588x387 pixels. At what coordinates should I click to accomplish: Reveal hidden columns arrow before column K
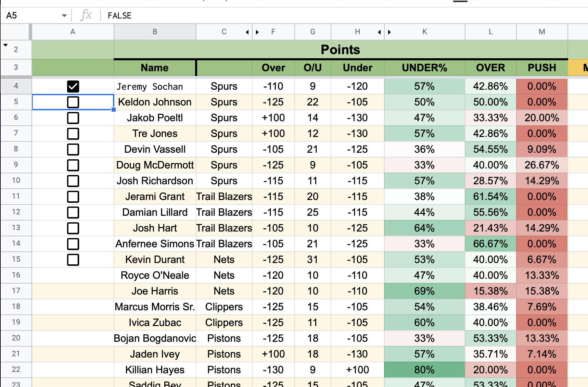point(389,32)
